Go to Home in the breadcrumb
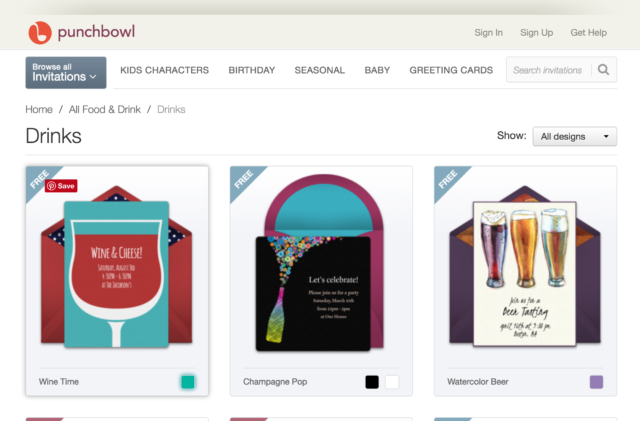 point(39,109)
